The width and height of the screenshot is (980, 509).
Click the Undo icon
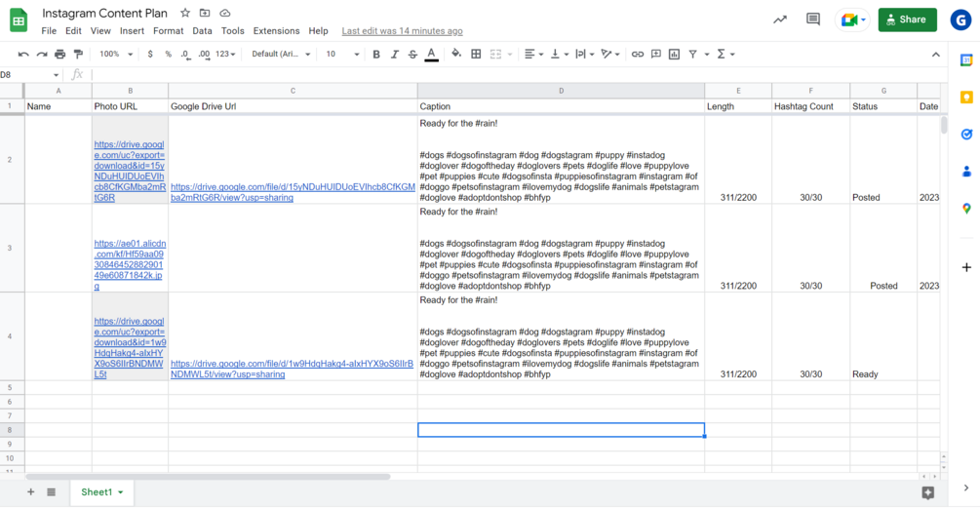click(x=23, y=55)
